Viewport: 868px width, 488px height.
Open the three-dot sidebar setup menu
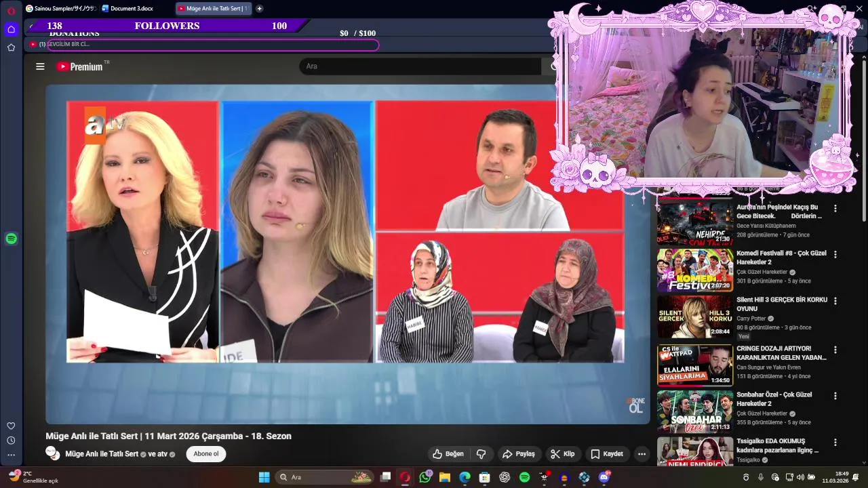click(x=11, y=455)
